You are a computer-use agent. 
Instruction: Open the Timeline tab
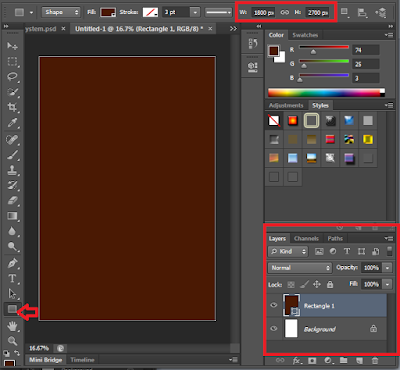pyautogui.click(x=82, y=360)
